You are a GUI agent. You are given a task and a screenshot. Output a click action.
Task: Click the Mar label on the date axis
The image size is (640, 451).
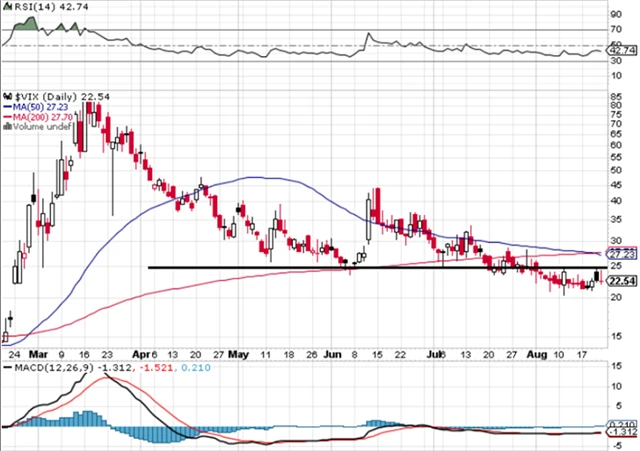37,354
